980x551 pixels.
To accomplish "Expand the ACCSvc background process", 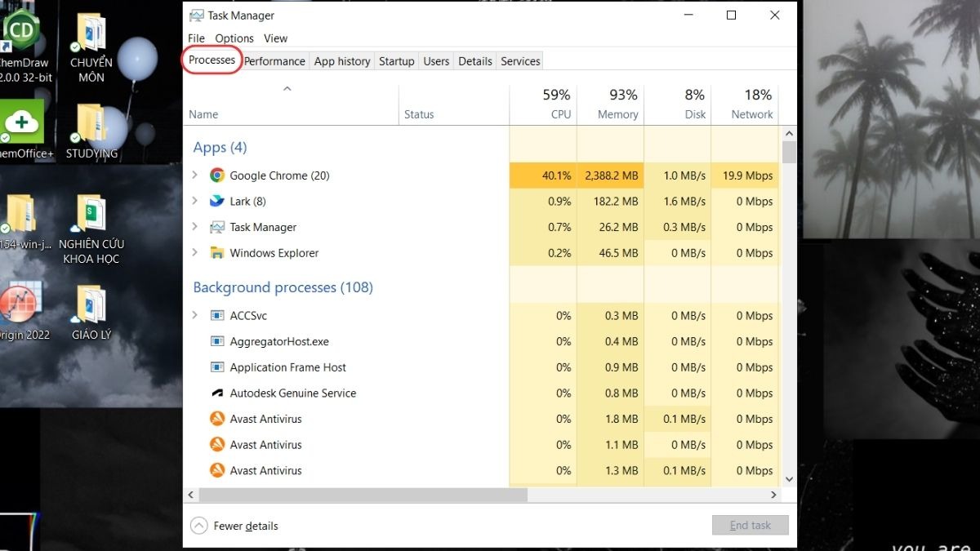I will pos(194,315).
